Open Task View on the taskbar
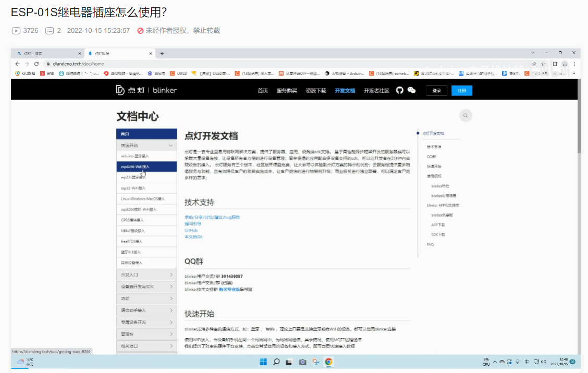The height and width of the screenshot is (373, 588). click(x=289, y=362)
